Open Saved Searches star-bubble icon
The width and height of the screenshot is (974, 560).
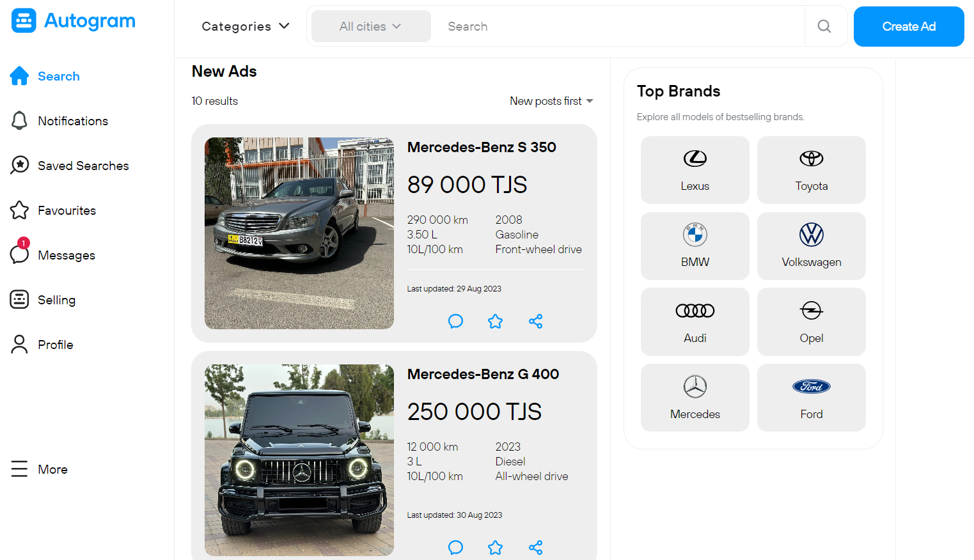point(20,165)
